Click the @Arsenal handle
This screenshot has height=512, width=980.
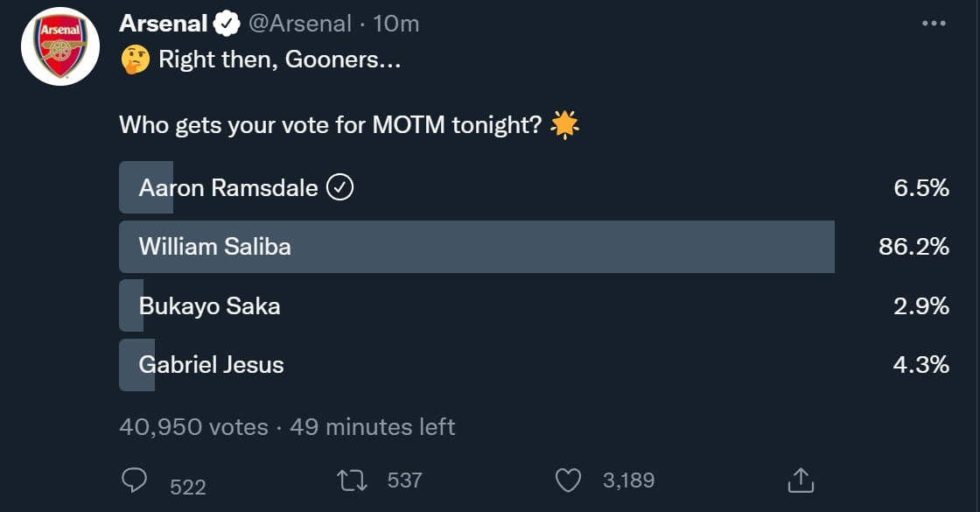coord(300,24)
